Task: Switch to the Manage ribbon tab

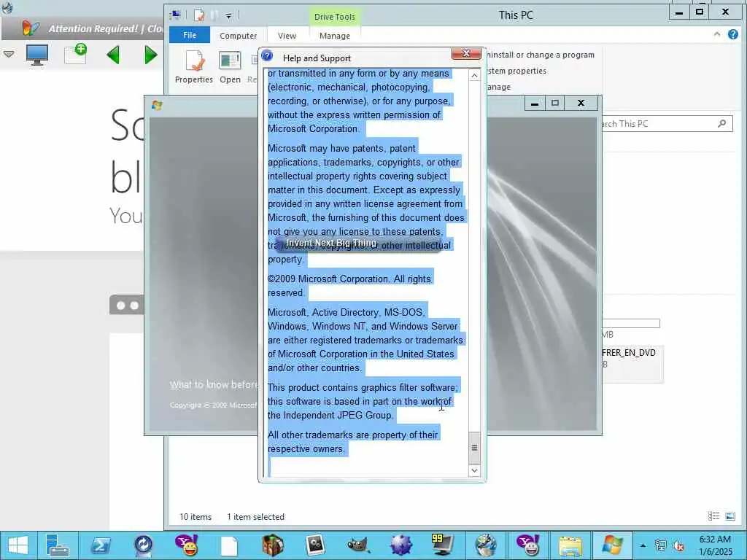Action: tap(334, 36)
